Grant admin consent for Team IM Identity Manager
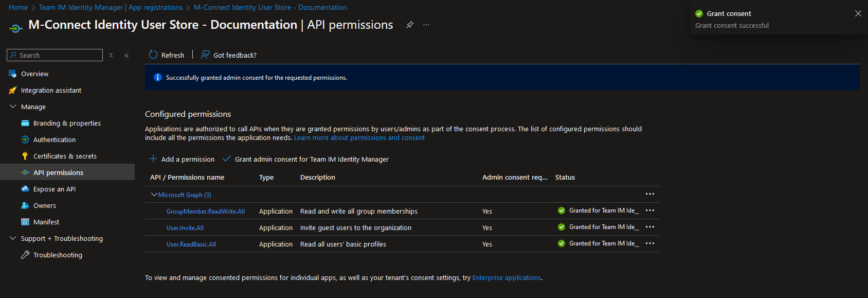 pyautogui.click(x=306, y=159)
